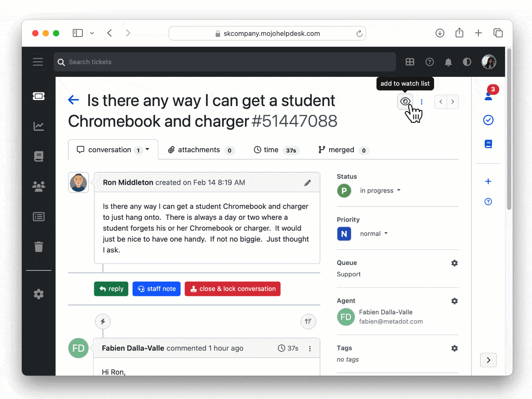Open the normal priority dropdown

(374, 234)
